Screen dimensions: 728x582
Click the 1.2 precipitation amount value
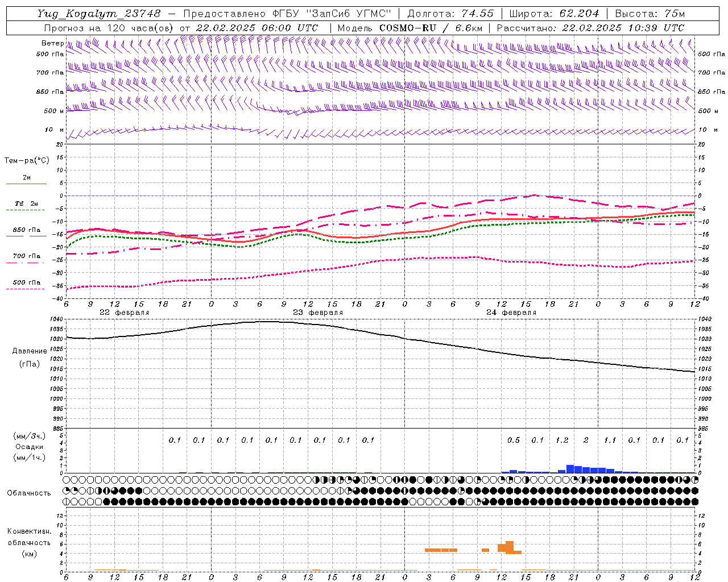coord(562,440)
